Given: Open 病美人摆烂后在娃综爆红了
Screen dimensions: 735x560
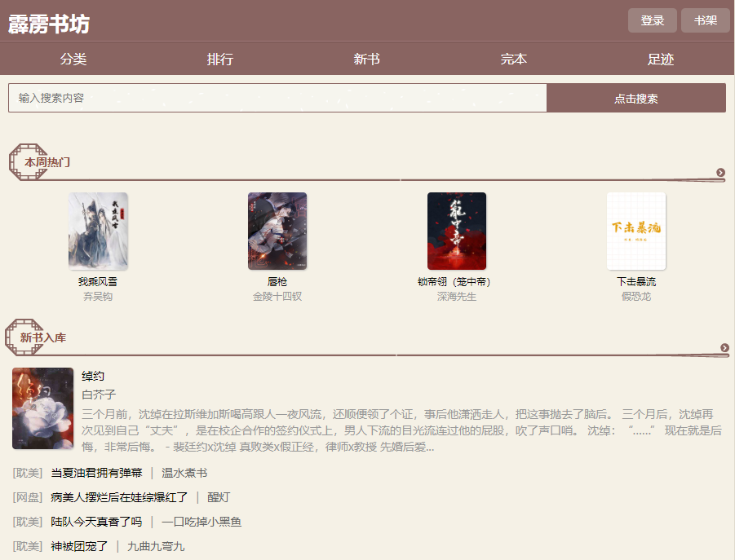Looking at the screenshot, I should click(x=119, y=497).
